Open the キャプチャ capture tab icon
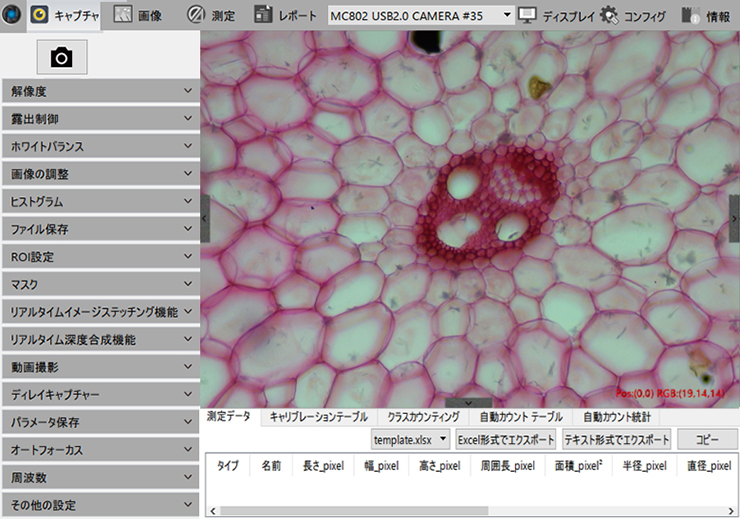The height and width of the screenshot is (519, 740). click(39, 15)
